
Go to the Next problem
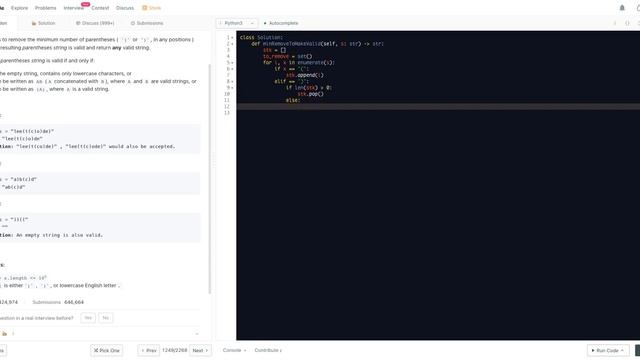click(x=200, y=350)
